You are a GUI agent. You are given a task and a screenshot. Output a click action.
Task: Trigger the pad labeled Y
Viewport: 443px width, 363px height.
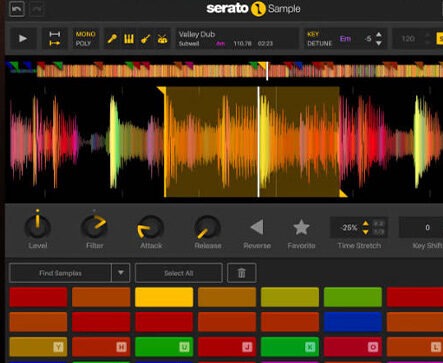coord(38,347)
